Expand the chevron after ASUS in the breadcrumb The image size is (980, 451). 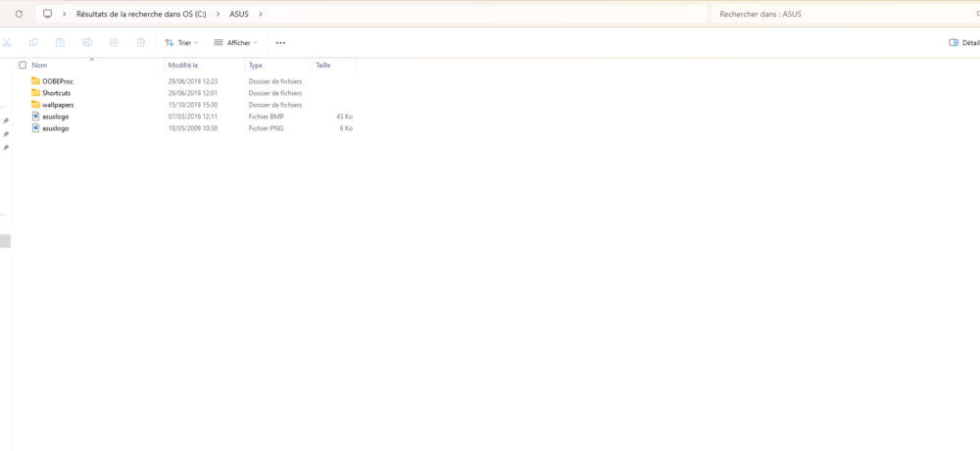261,15
